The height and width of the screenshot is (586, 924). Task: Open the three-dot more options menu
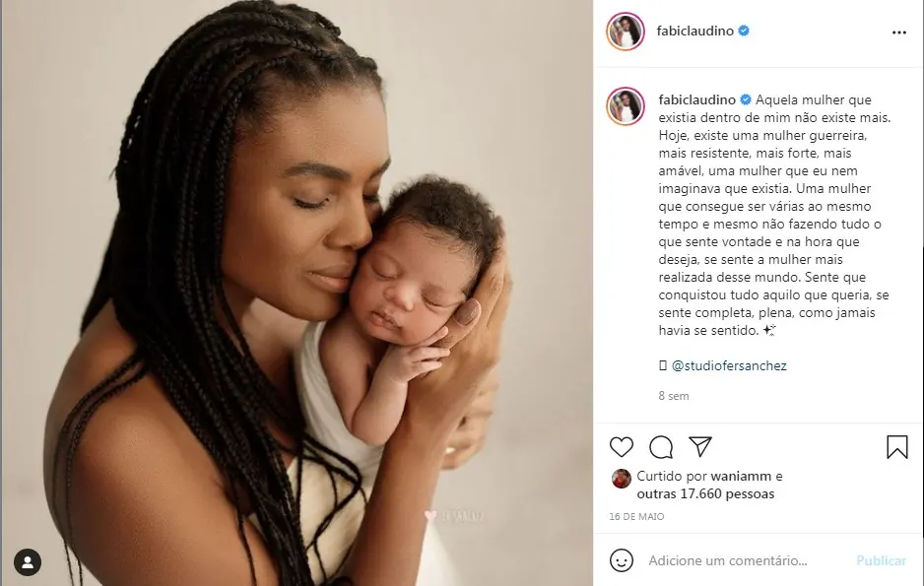(x=898, y=33)
